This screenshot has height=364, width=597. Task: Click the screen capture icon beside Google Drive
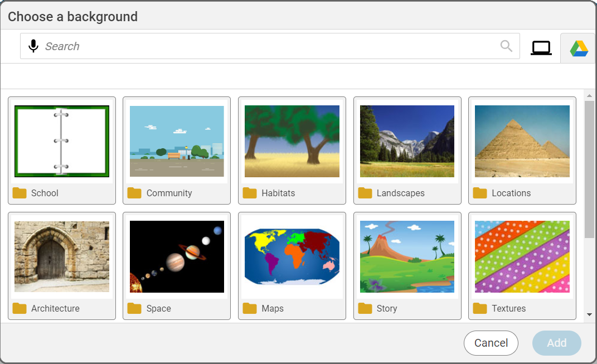tap(541, 48)
